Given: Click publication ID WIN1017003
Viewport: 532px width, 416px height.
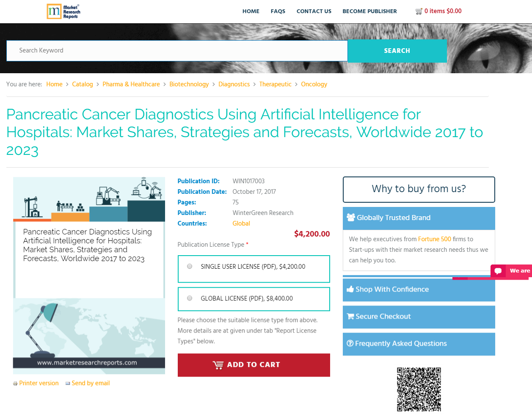Looking at the screenshot, I should (x=248, y=181).
